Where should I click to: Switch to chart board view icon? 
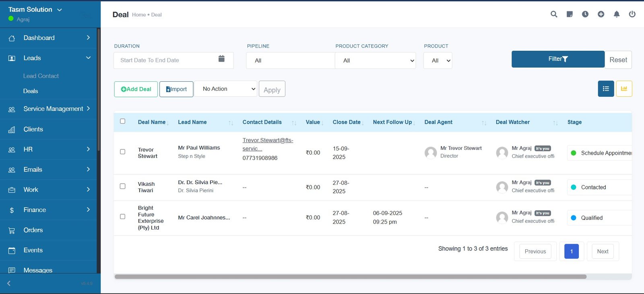click(x=624, y=89)
